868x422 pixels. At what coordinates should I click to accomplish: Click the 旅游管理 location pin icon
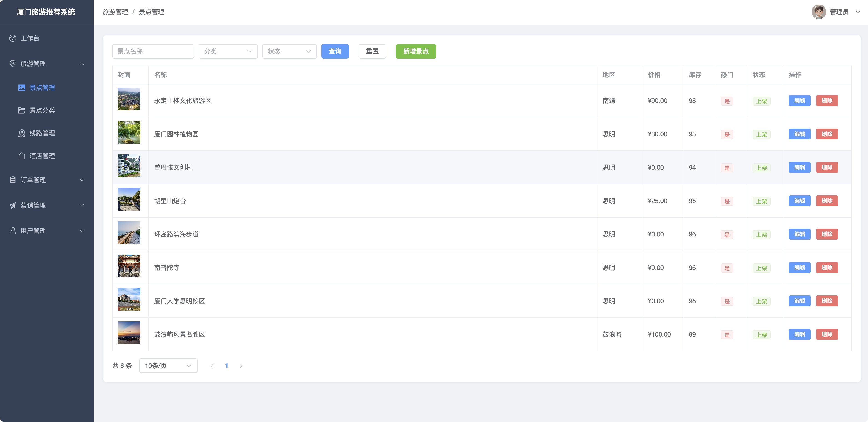pos(13,64)
